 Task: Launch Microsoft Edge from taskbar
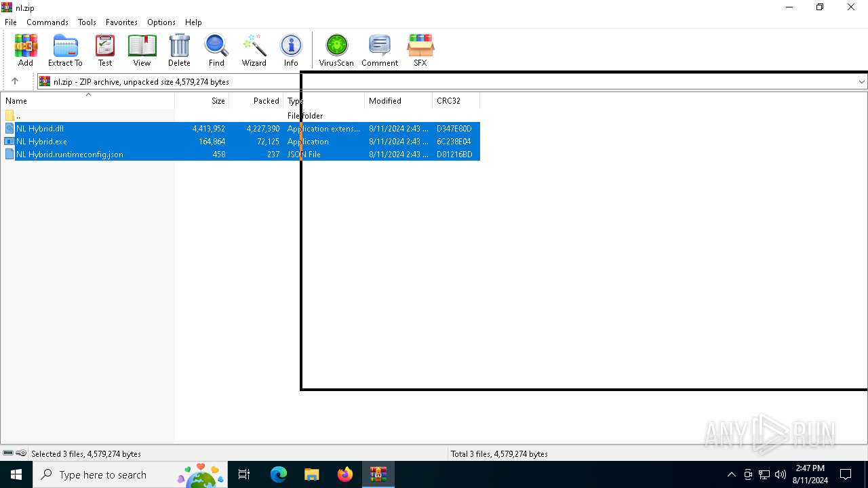click(x=279, y=474)
